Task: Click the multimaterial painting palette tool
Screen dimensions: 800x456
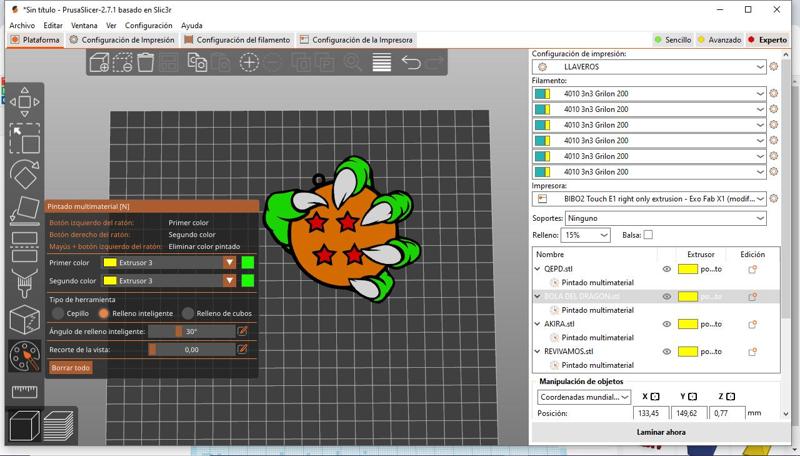Action: point(24,356)
